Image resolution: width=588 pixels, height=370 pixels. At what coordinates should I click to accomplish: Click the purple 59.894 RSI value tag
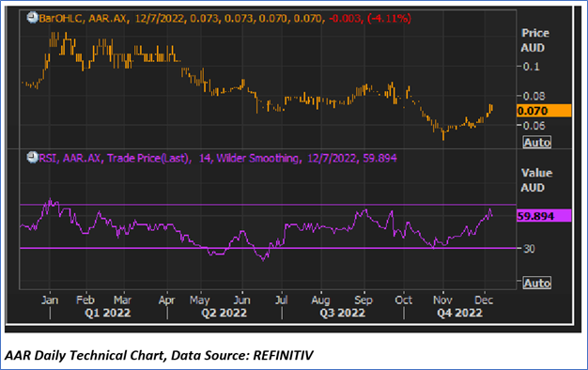pos(544,216)
